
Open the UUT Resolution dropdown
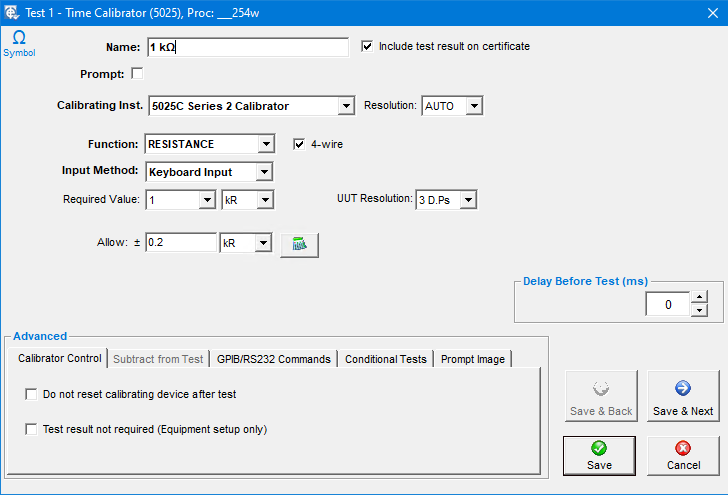pos(468,200)
